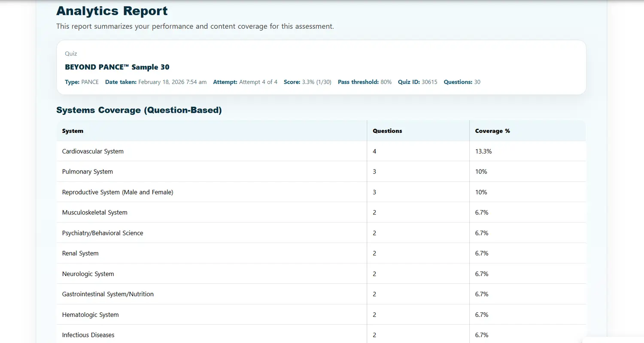Screen dimensions: 644x343
Task: Open the Gastrointestinal System/Nutrition entry
Action: tap(108, 294)
